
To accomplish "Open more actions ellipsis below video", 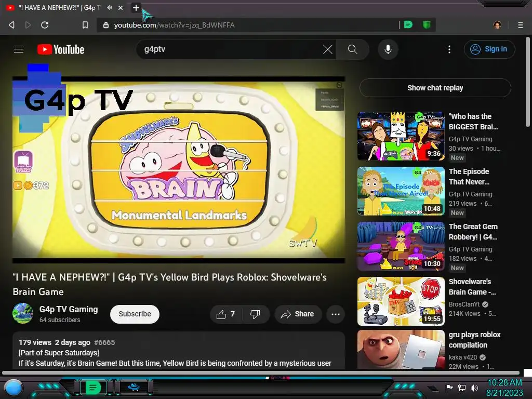I will click(x=336, y=314).
